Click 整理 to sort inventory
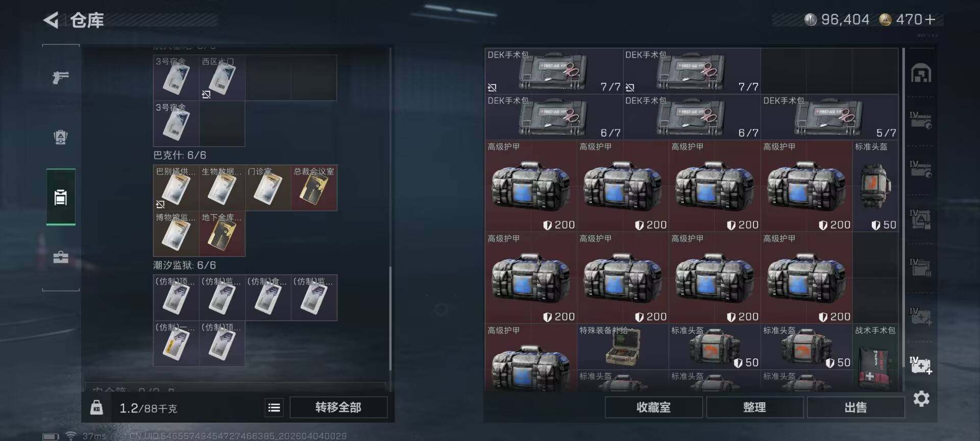This screenshot has height=441, width=980. [x=754, y=407]
